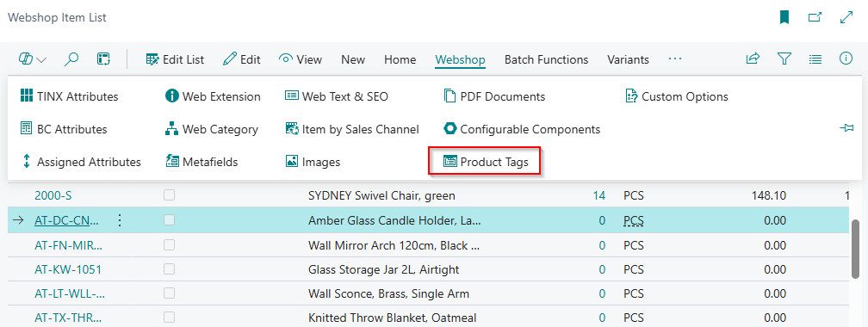Open Metafields action
This screenshot has height=327, width=868.
pos(202,162)
